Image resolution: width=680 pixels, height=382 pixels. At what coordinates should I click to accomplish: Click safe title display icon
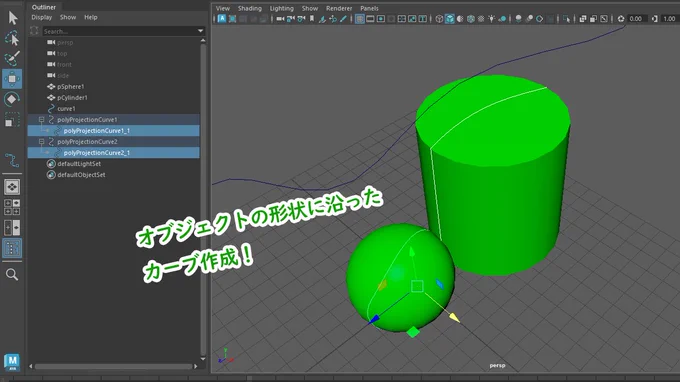(422, 19)
